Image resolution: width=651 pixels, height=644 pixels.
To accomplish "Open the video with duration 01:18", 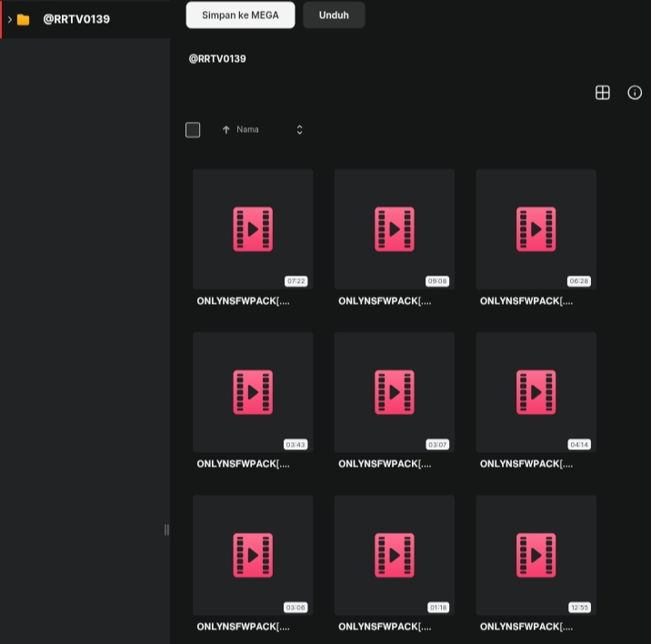I will click(x=395, y=555).
